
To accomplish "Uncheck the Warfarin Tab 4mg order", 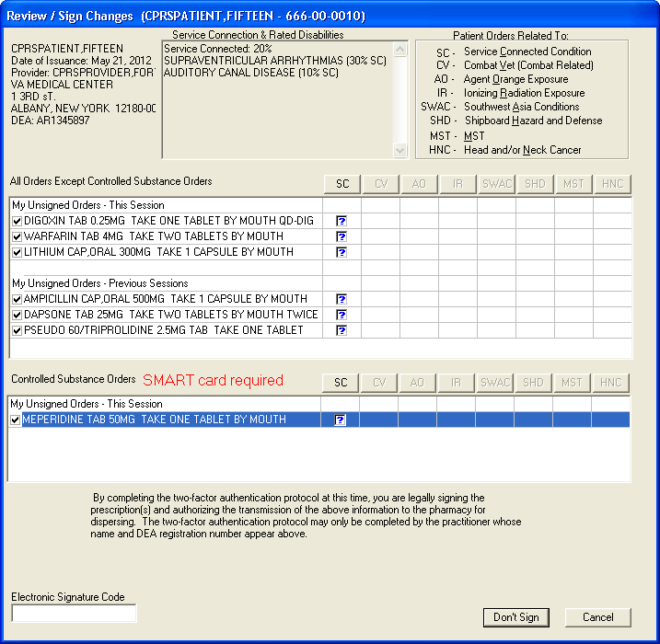I will click(17, 236).
